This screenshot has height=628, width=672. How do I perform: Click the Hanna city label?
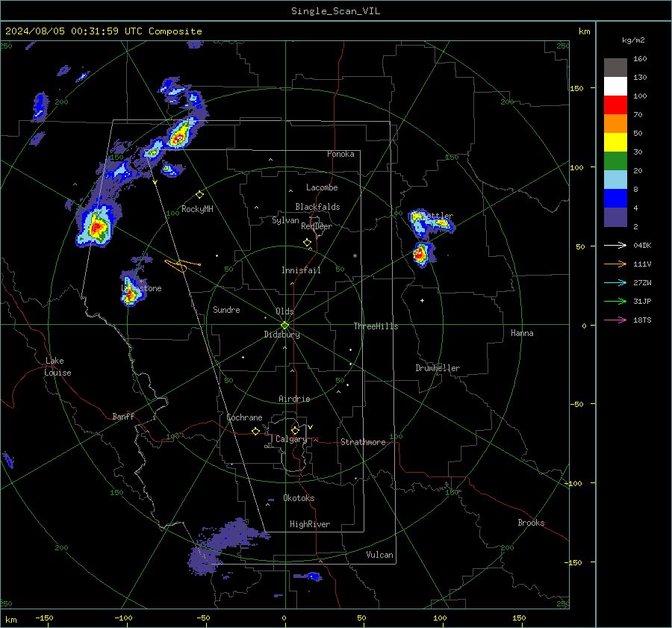click(522, 334)
